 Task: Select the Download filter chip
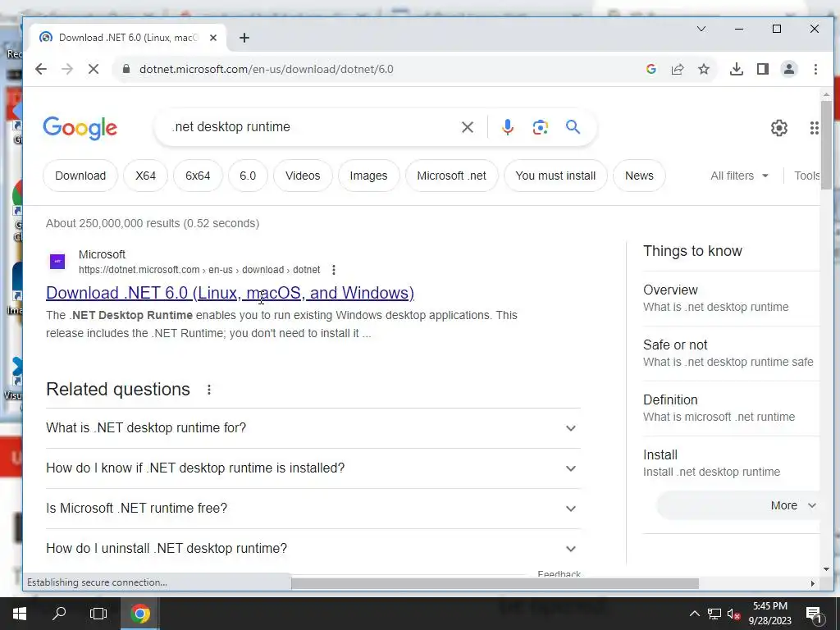coord(80,176)
